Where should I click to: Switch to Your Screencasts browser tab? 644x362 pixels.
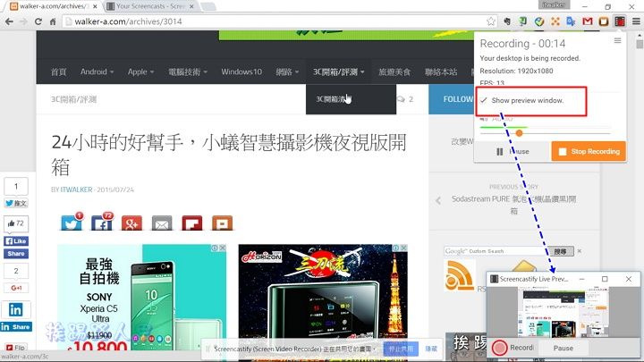(150, 6)
